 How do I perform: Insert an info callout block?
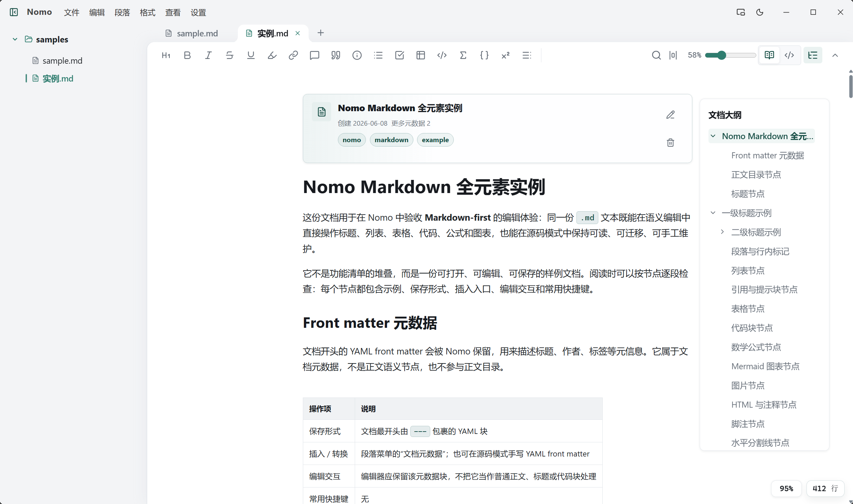coord(357,55)
